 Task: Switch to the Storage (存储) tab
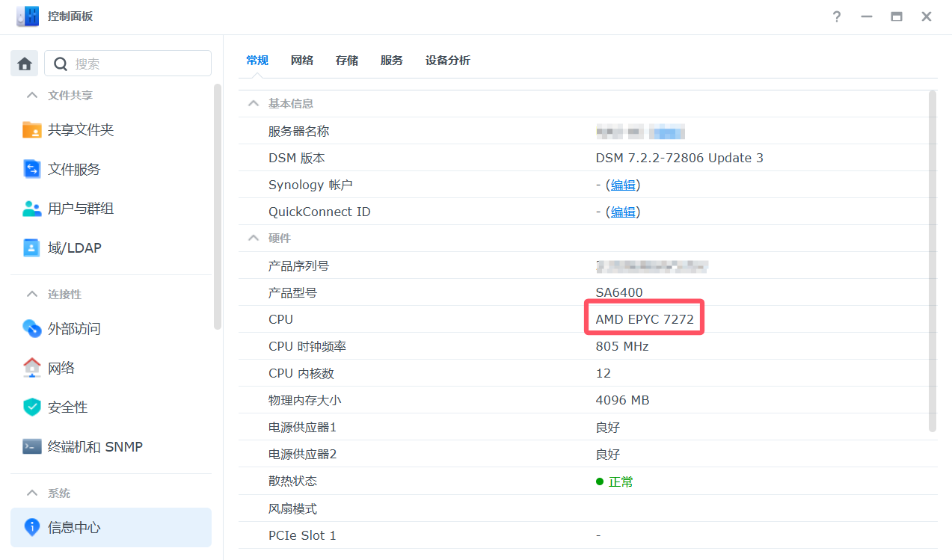click(347, 61)
